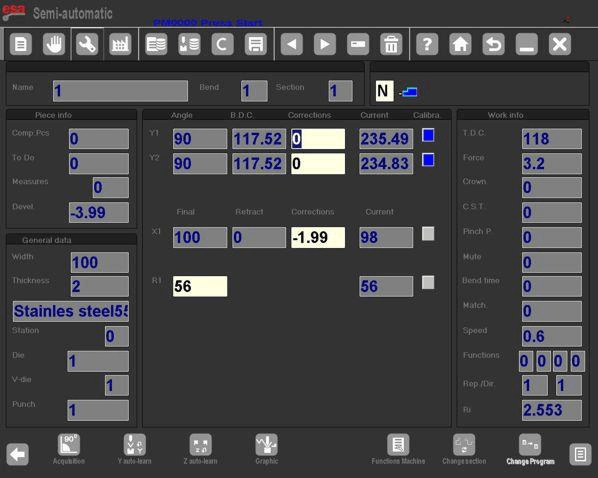This screenshot has width=598, height=478.
Task: Open the wrench settings icon
Action: (87, 44)
